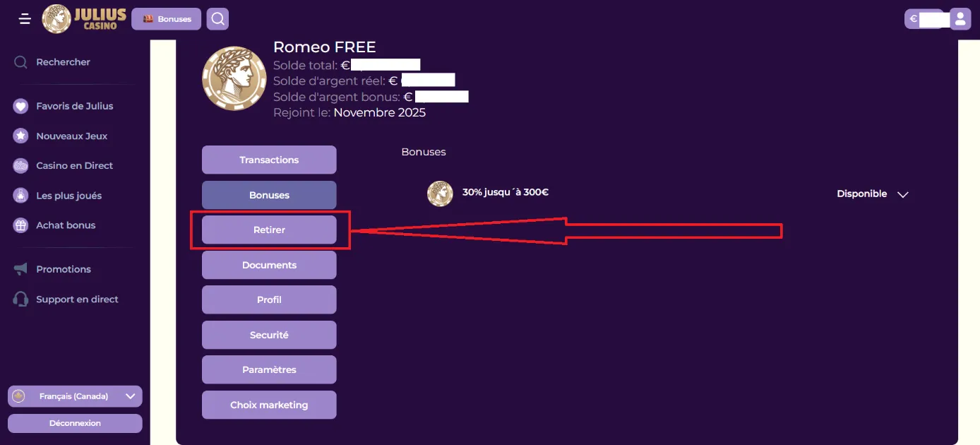Open the Transactions section
Viewport: 980px width, 445px height.
pos(269,160)
